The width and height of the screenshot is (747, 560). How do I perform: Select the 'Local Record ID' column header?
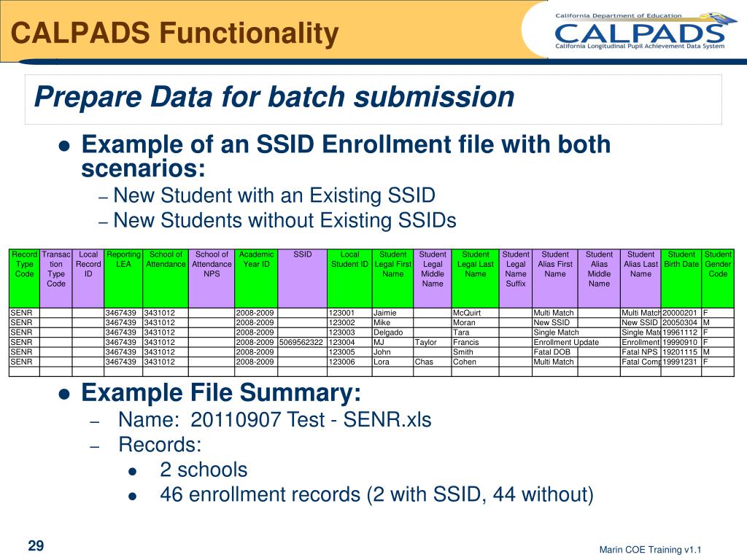(88, 279)
